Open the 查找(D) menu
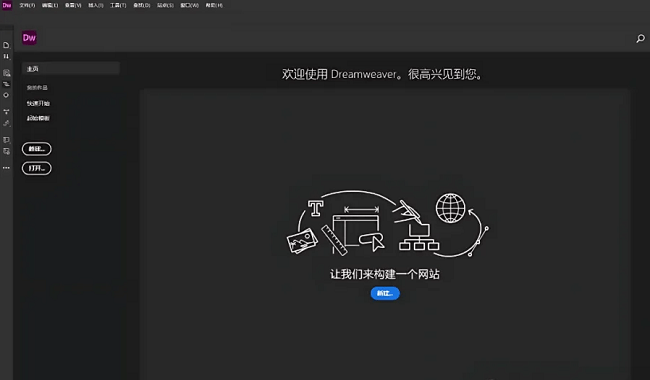Image resolution: width=650 pixels, height=380 pixels. pos(141,5)
